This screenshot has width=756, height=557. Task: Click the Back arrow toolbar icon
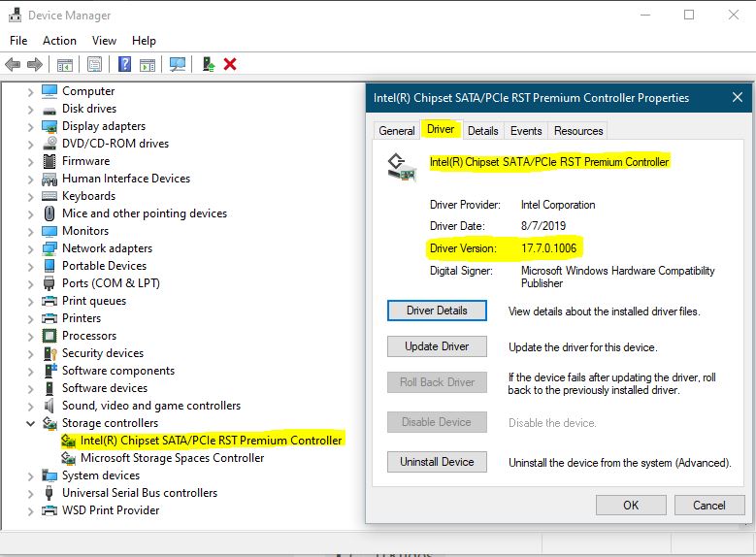pos(13,64)
